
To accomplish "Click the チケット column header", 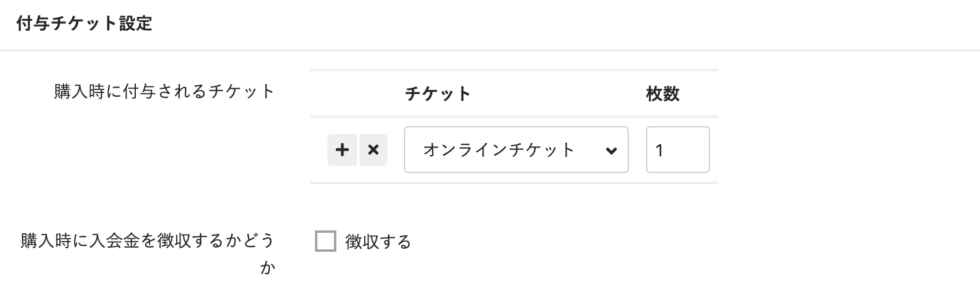I will tap(438, 94).
